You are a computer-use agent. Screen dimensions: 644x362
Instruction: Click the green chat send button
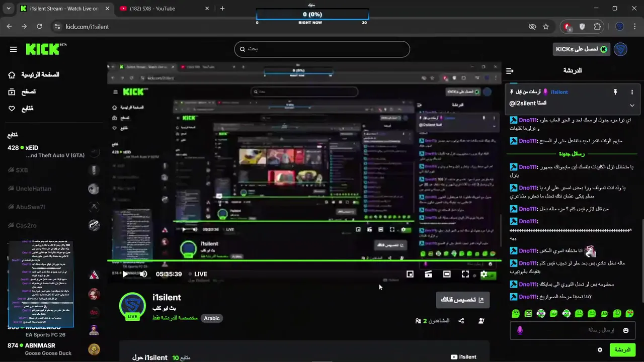[x=622, y=350]
